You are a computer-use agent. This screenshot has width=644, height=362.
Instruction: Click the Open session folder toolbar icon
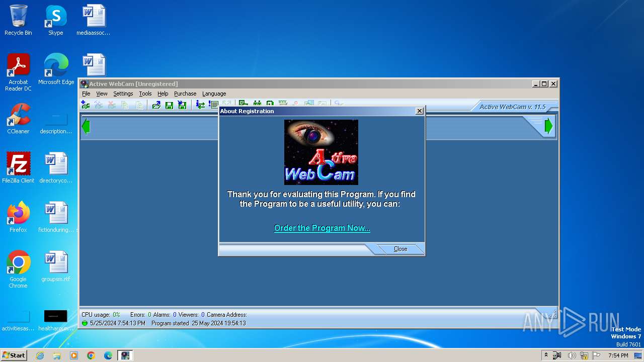[156, 105]
